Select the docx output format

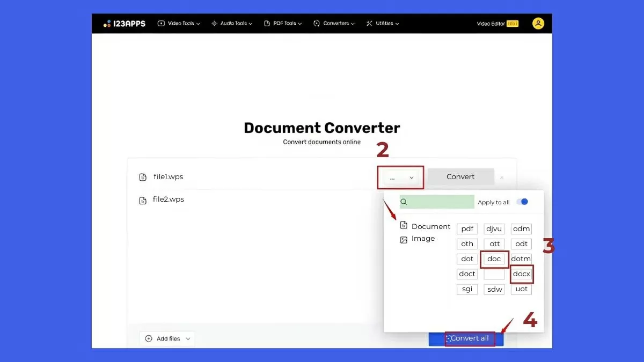coord(521,274)
